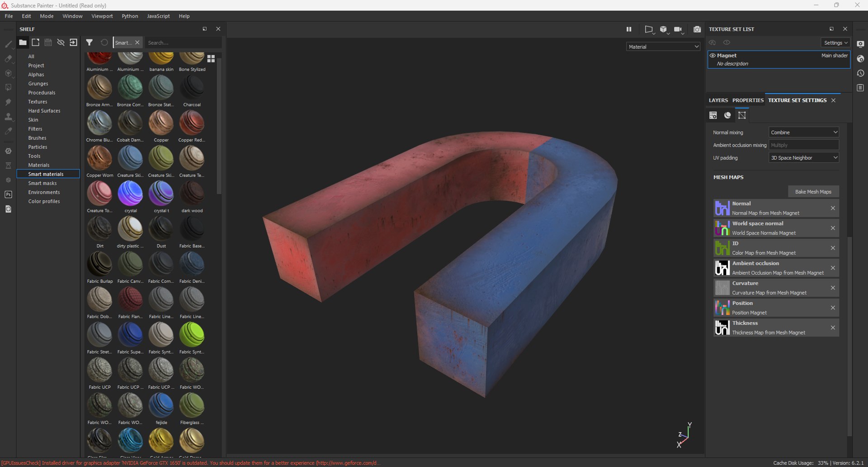Open the Normal mixing dropdown

(x=804, y=132)
